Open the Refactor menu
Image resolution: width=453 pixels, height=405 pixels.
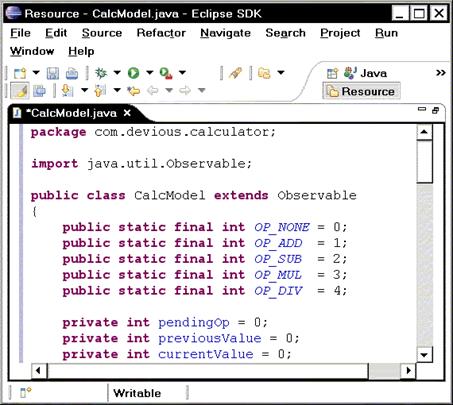point(161,33)
